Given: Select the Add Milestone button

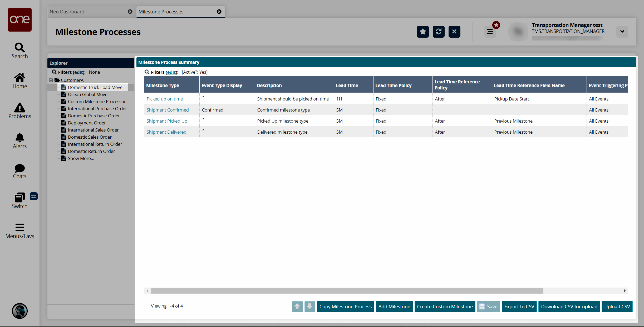Looking at the screenshot, I should click(394, 306).
